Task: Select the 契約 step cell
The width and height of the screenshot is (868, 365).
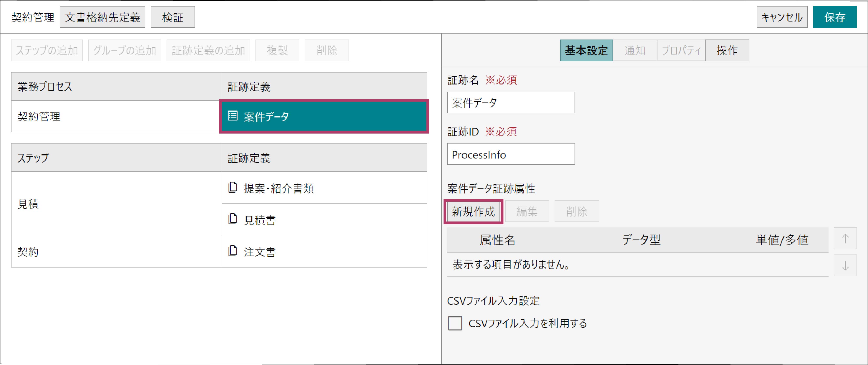Action: coord(117,251)
